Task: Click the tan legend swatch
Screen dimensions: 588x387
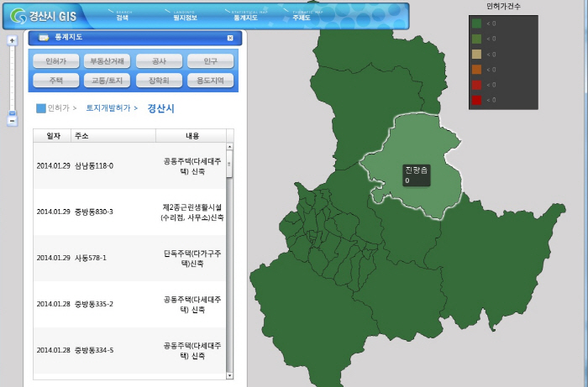Action: pyautogui.click(x=476, y=55)
